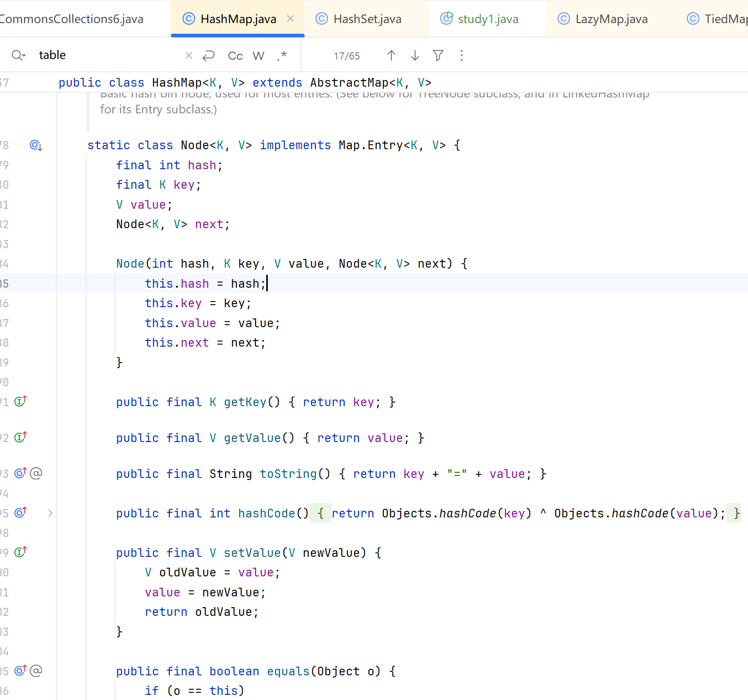The image size is (748, 700).
Task: Open more search options menu
Action: [x=462, y=55]
